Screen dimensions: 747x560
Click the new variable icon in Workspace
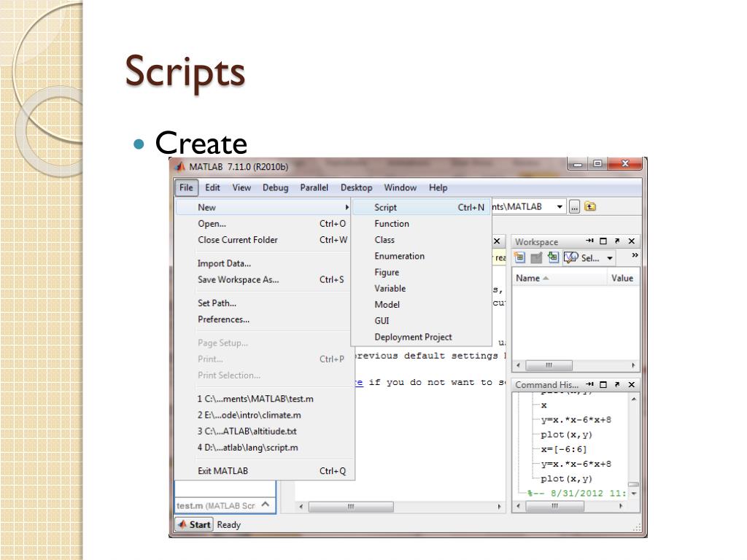tap(519, 257)
